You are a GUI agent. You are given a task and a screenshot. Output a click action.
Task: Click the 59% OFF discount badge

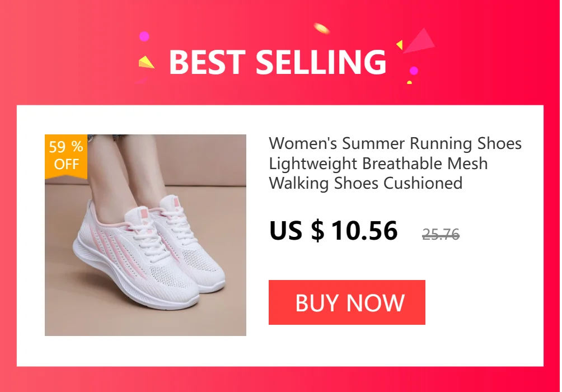click(66, 156)
